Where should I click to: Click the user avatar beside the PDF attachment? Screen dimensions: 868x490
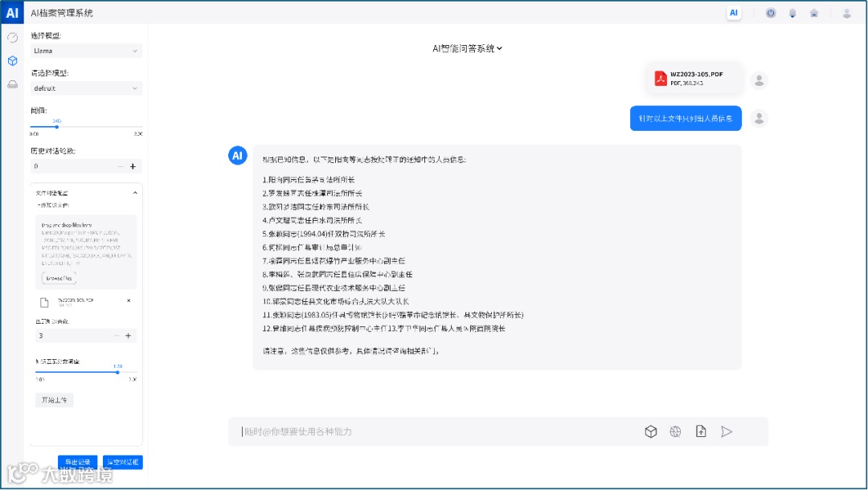pos(759,81)
